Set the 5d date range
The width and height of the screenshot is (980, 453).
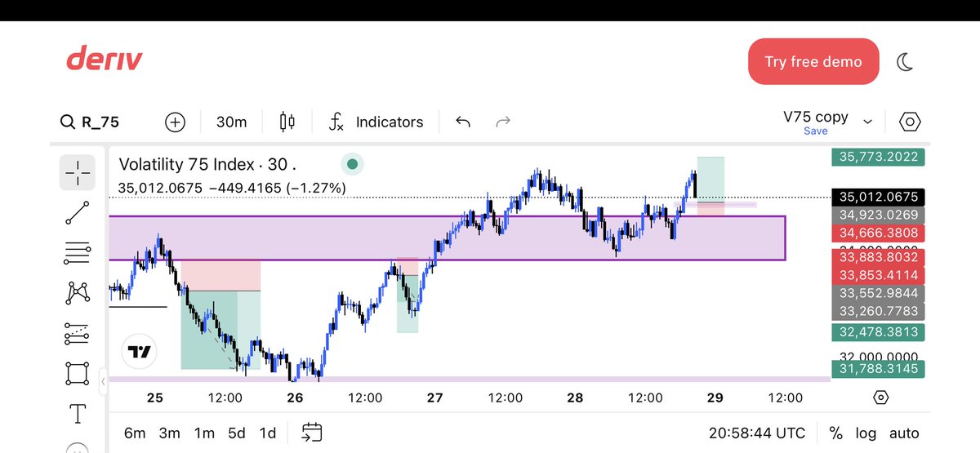point(236,433)
